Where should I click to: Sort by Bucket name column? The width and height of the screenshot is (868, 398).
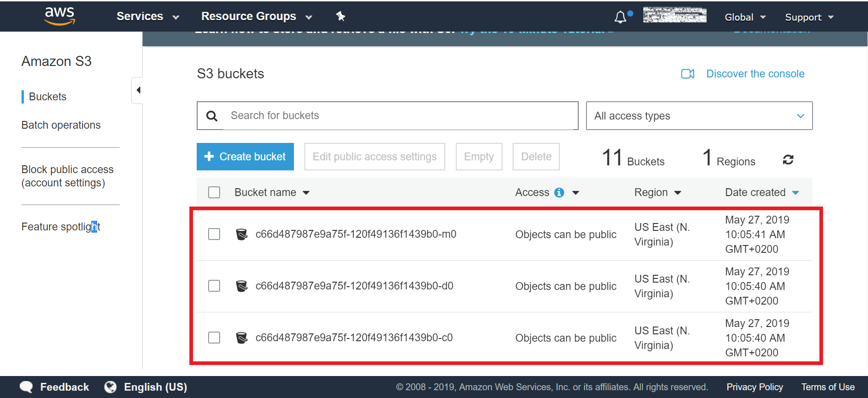[x=272, y=192]
